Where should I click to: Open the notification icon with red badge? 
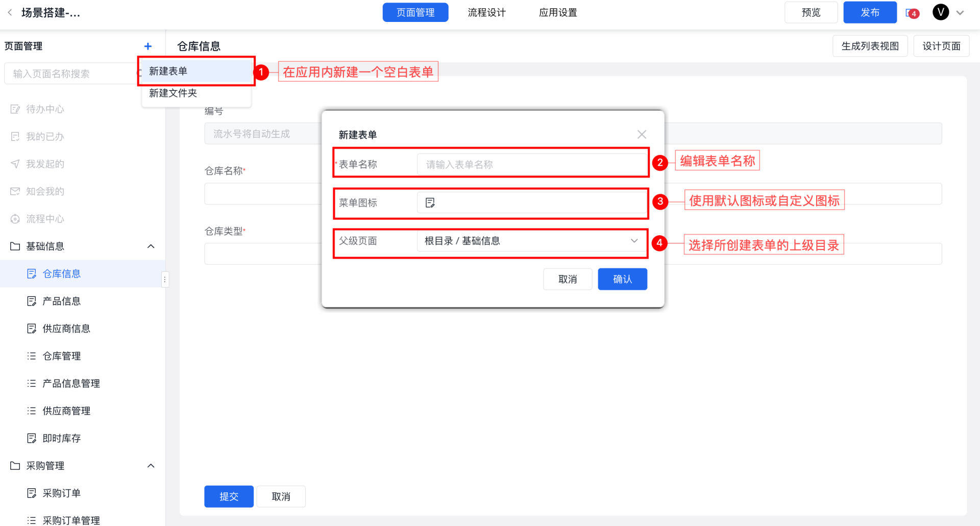coord(912,13)
